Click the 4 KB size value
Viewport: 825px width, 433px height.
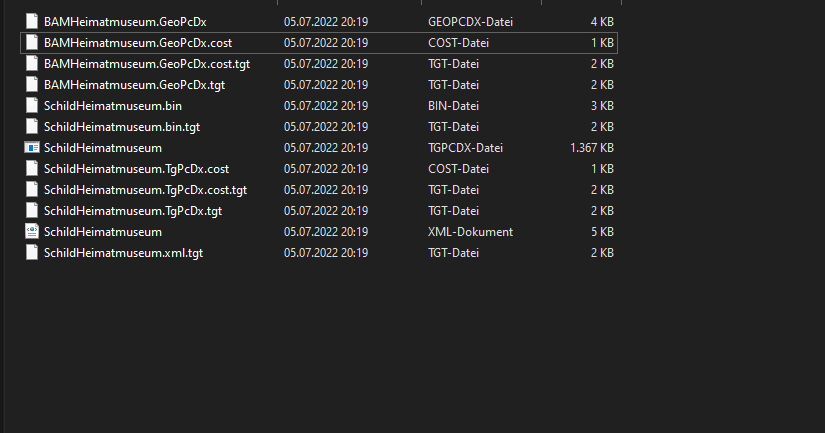coord(602,22)
